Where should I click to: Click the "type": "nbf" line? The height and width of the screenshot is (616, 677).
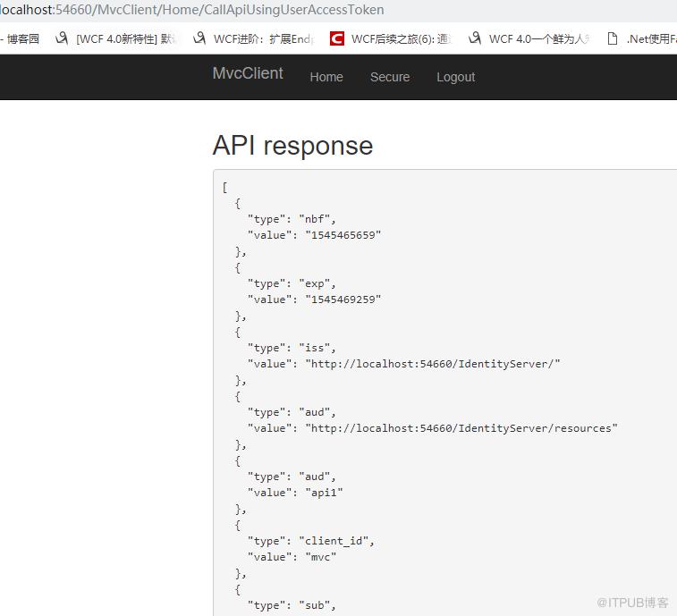point(292,219)
